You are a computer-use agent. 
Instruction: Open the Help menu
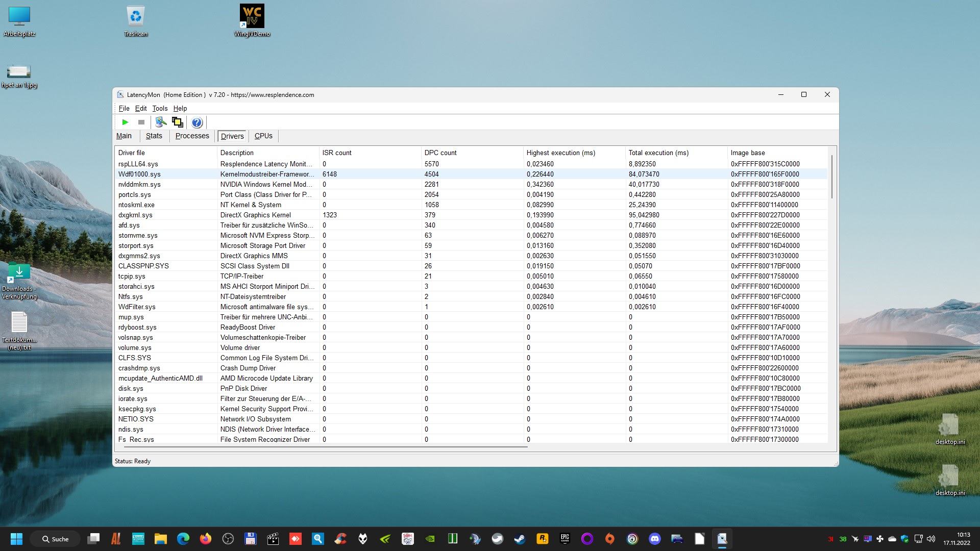coord(180,108)
